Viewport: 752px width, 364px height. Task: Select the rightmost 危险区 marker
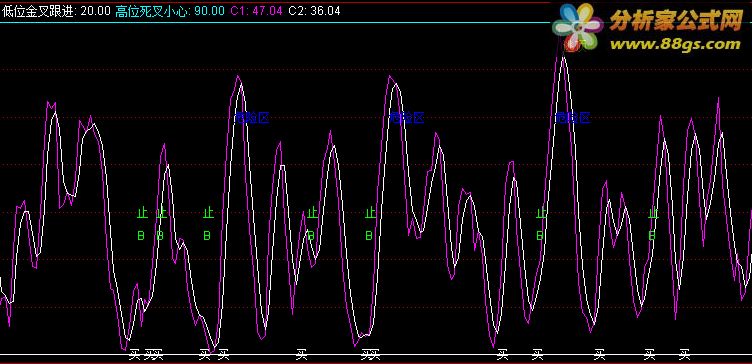coord(573,117)
